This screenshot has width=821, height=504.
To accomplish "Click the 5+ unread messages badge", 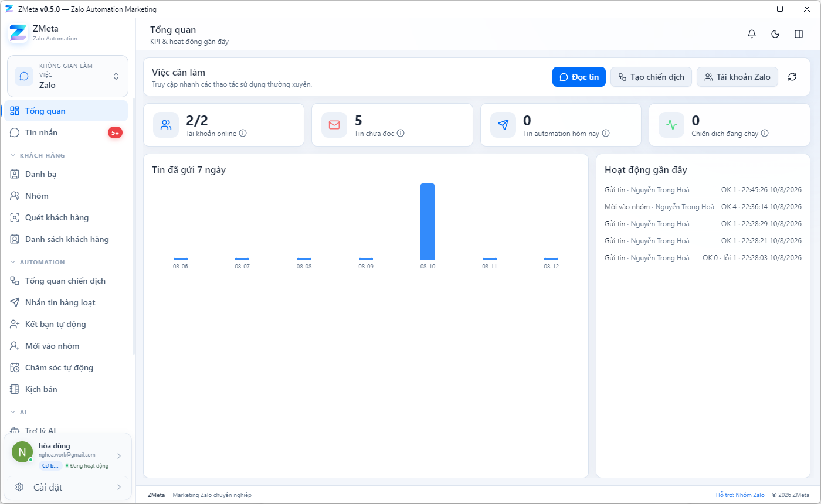I will tap(115, 133).
